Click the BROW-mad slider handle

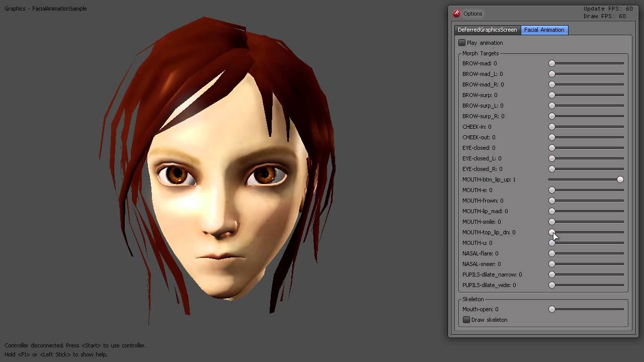point(552,63)
